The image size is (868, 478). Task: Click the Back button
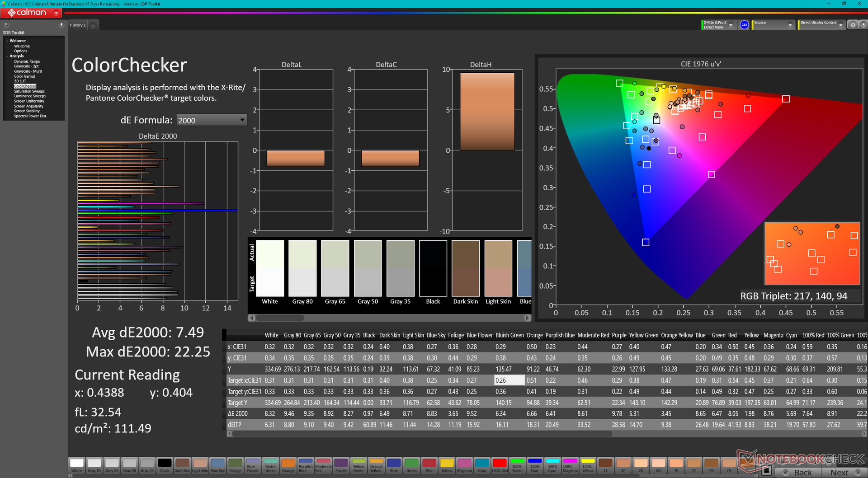coord(798,473)
